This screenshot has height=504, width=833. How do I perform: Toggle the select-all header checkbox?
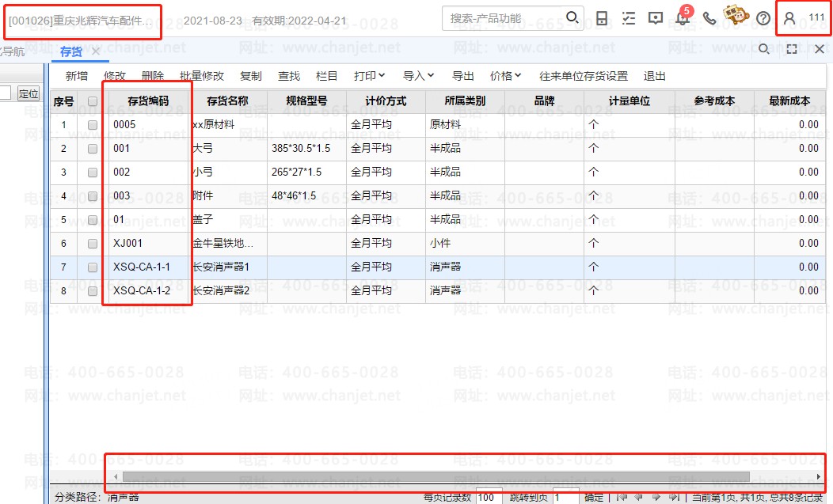point(93,101)
